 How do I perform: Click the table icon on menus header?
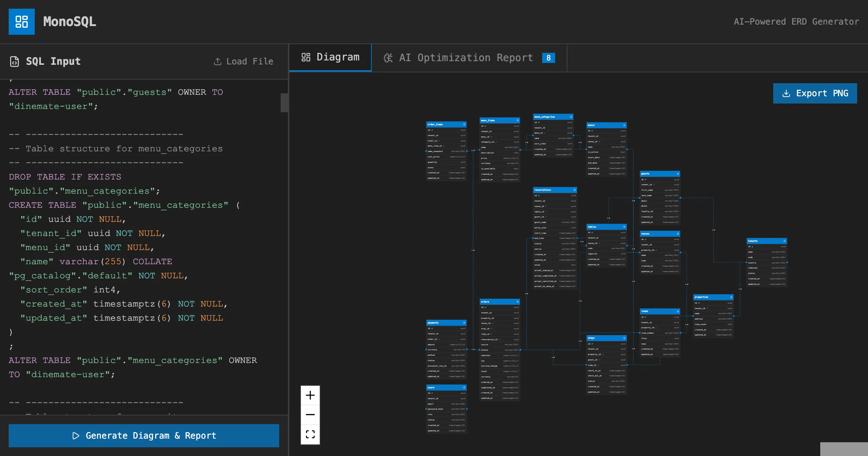624,125
